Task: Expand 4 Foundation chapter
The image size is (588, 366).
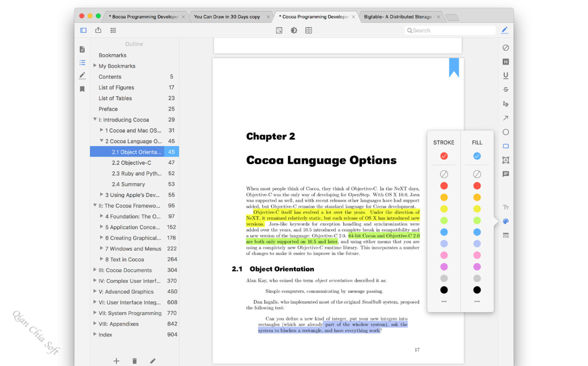Action: (x=101, y=216)
